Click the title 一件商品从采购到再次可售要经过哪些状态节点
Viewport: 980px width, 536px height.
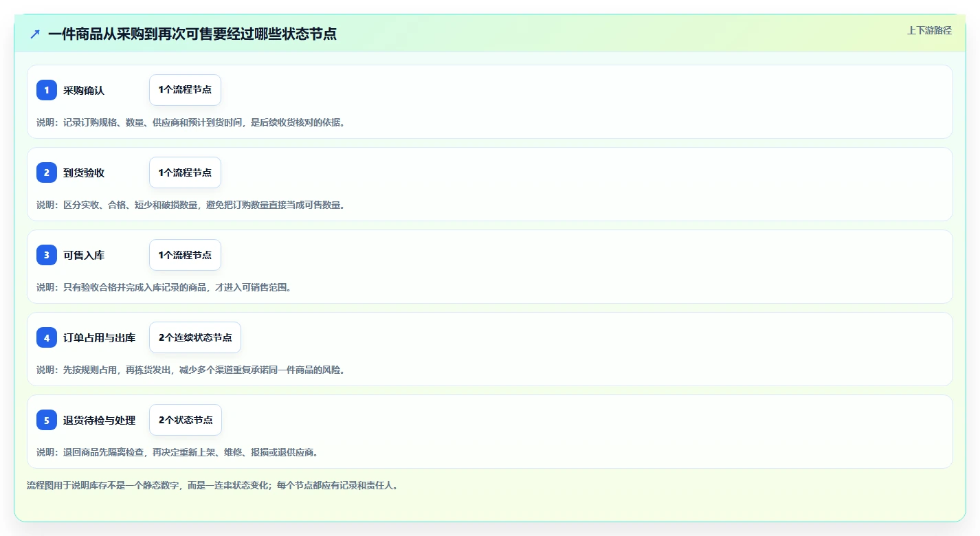[x=192, y=34]
